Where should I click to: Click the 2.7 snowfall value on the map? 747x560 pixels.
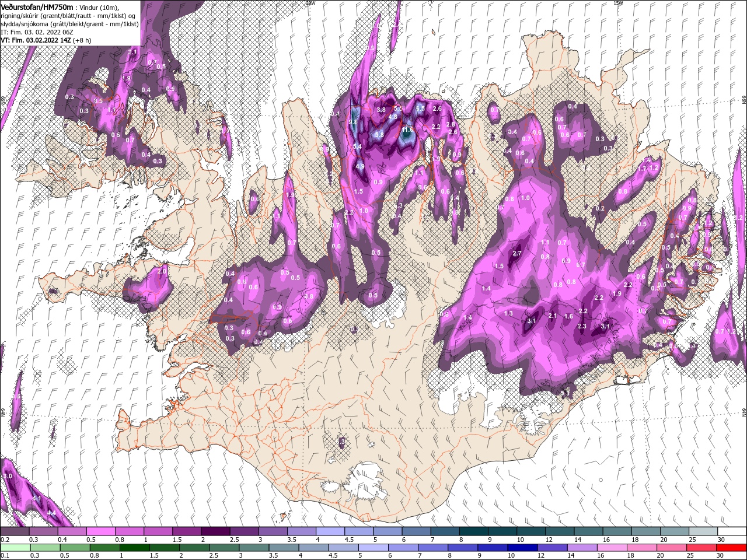tap(516, 253)
